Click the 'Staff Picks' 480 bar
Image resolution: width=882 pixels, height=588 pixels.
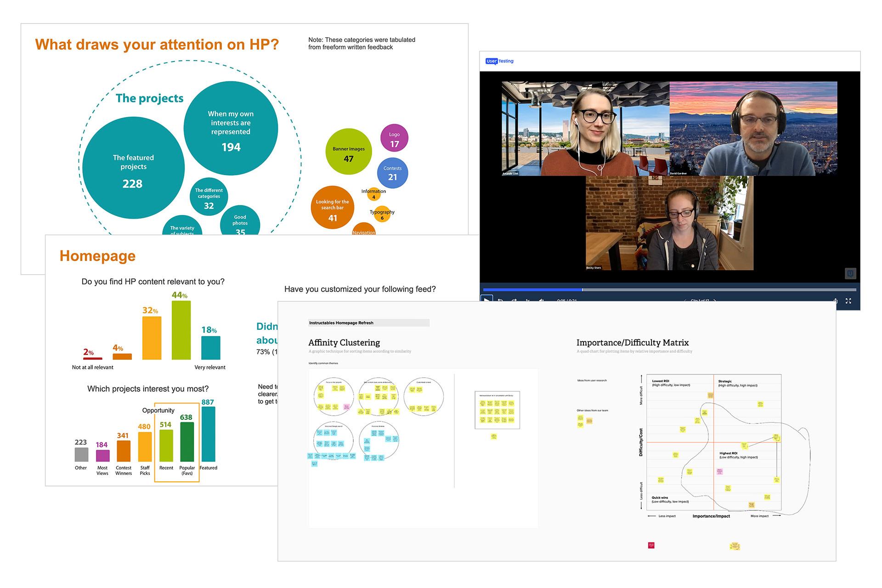point(145,447)
